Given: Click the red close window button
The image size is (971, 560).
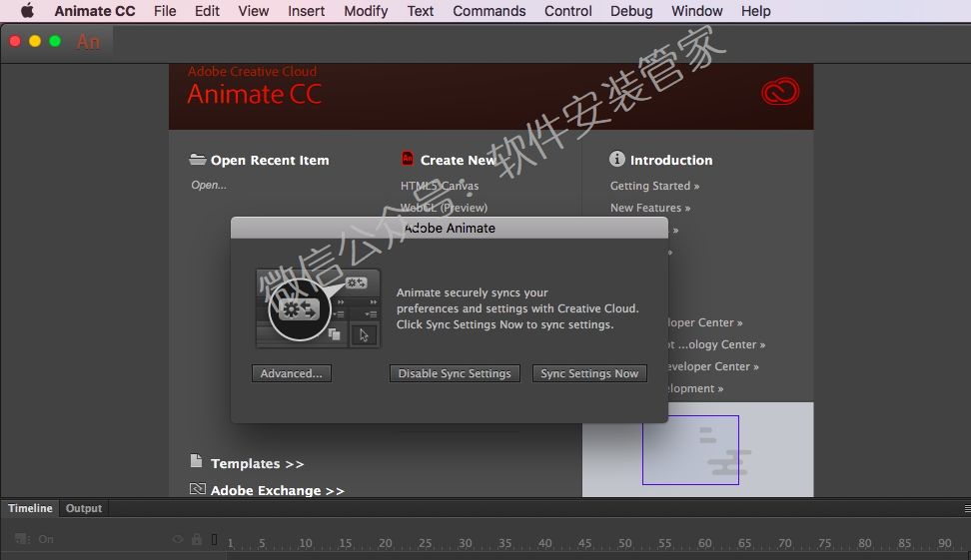Looking at the screenshot, I should 15,41.
